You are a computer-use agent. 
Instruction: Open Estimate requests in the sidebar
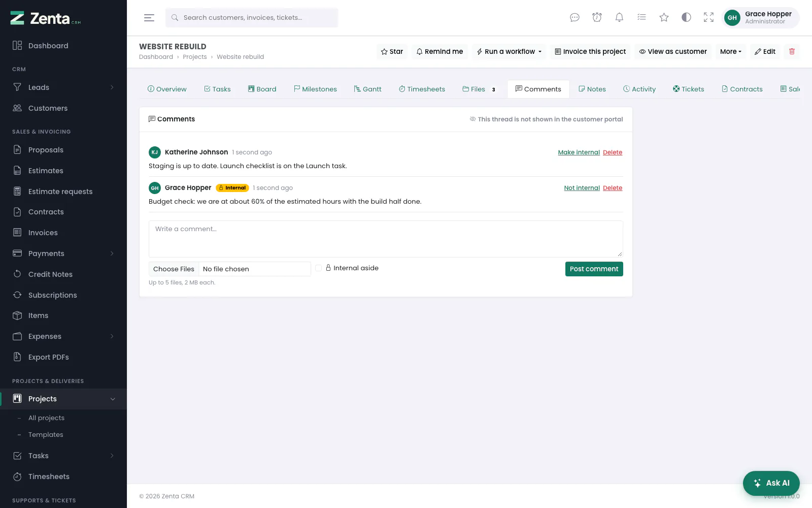point(63,192)
